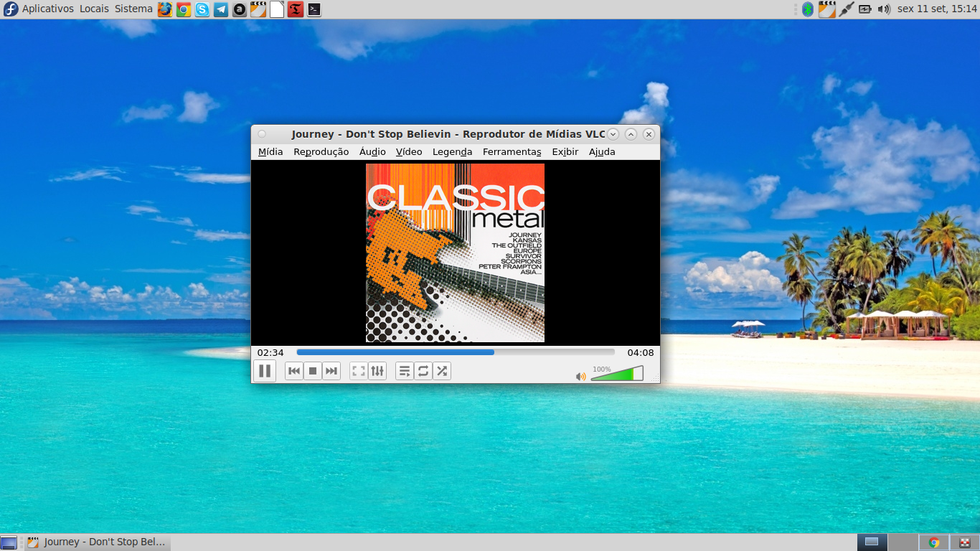Open extended settings equalizer icon
Viewport: 980px width, 551px height.
[377, 371]
